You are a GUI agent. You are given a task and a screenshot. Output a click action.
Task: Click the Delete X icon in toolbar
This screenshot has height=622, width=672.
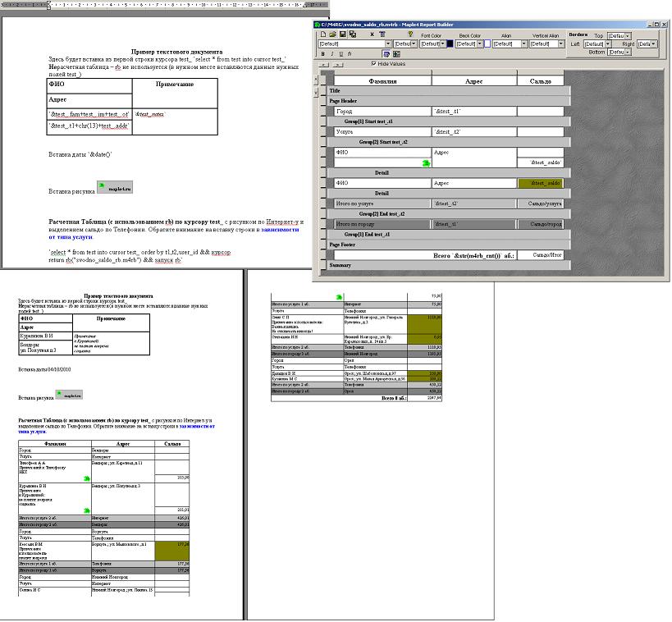click(x=372, y=34)
